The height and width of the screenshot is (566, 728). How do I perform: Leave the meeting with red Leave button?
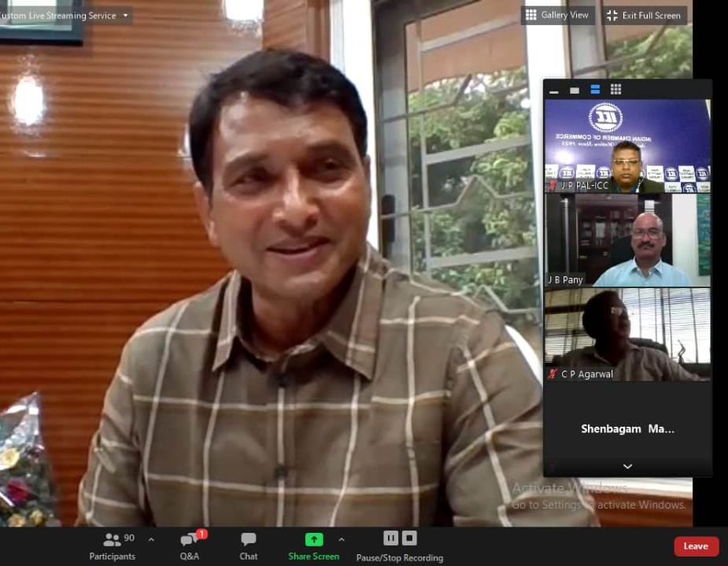pos(696,546)
